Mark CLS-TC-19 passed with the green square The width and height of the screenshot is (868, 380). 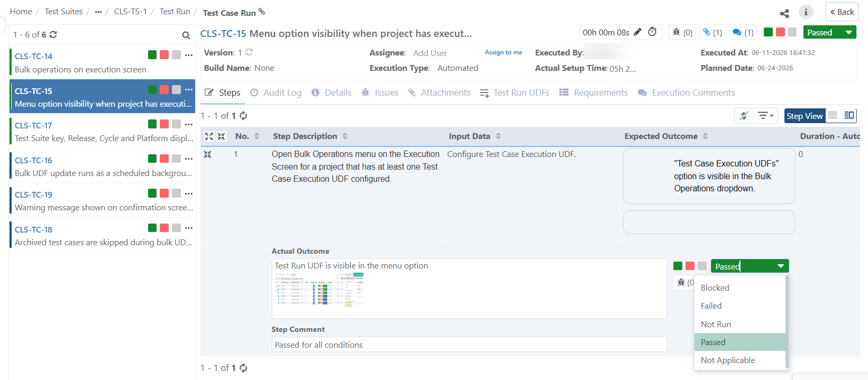click(152, 193)
